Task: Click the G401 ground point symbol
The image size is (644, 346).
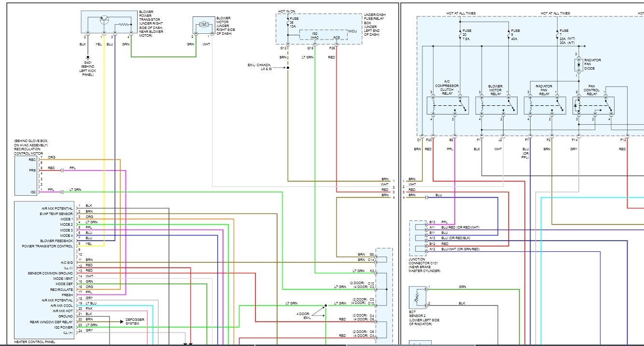Action: coord(88,57)
